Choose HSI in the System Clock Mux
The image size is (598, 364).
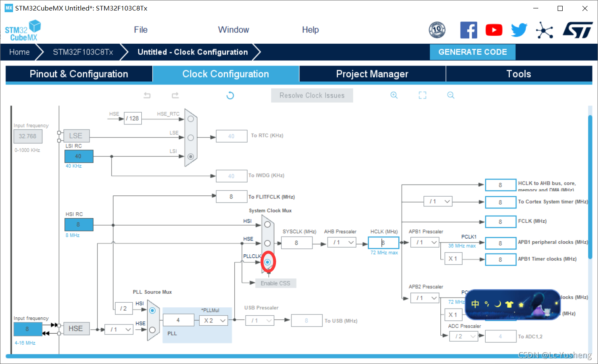(x=267, y=224)
